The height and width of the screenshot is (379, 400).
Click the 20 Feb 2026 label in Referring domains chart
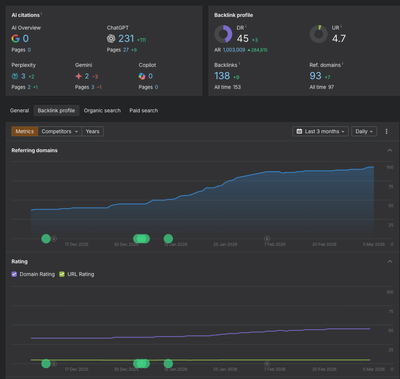pos(324,244)
